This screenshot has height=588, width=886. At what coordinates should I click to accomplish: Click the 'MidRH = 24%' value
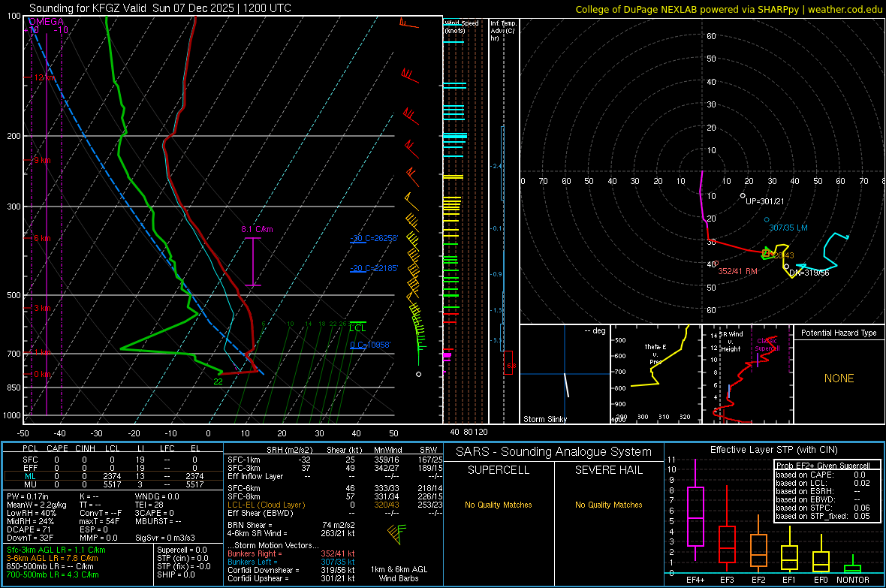coord(31,521)
